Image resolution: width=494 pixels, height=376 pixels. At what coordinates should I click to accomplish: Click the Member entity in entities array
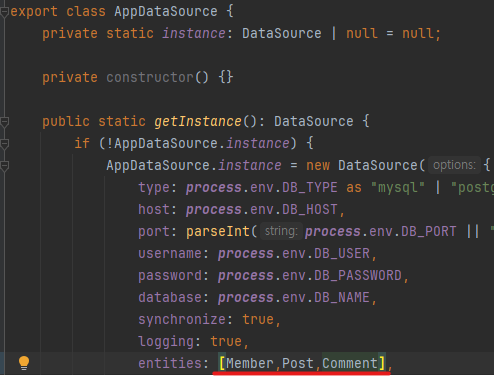pos(250,364)
